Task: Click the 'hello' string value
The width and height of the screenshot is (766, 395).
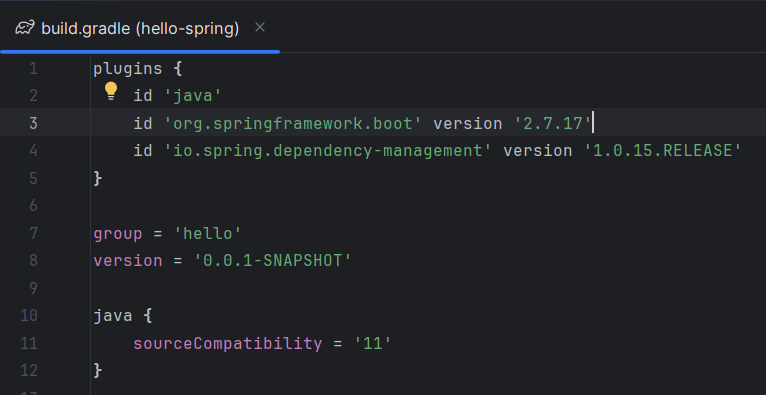Action: (x=208, y=234)
